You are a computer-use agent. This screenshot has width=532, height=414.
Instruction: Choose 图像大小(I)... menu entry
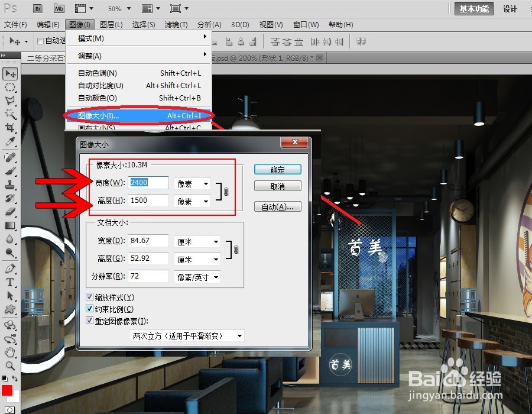point(139,116)
